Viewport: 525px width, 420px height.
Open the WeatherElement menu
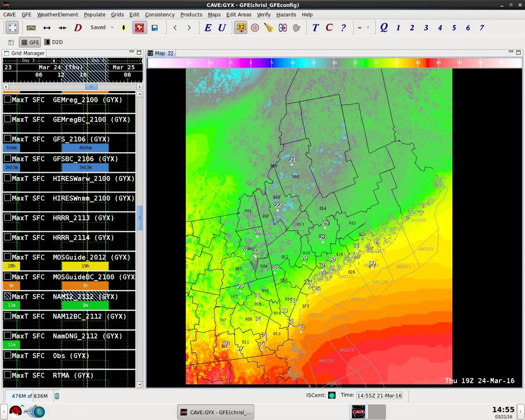click(57, 14)
